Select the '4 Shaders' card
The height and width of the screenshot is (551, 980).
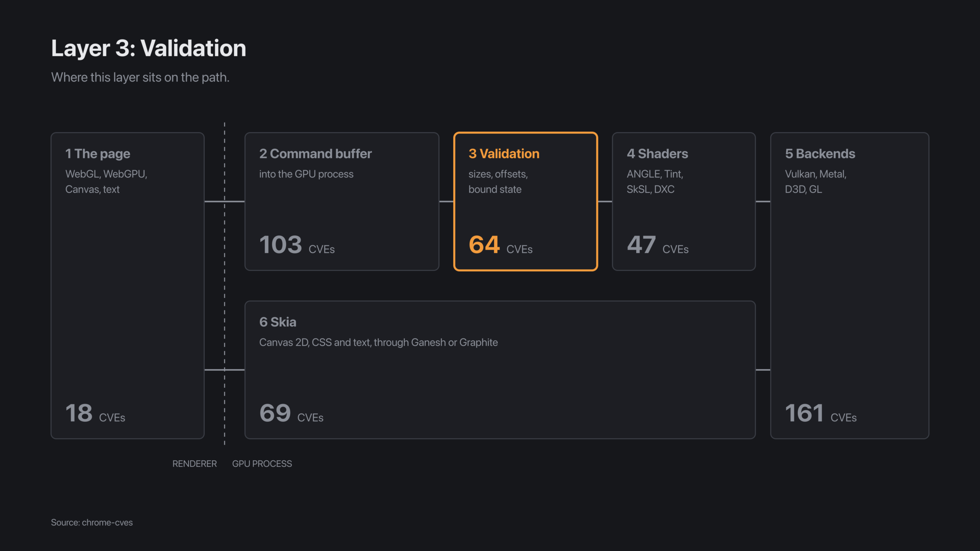(x=684, y=201)
